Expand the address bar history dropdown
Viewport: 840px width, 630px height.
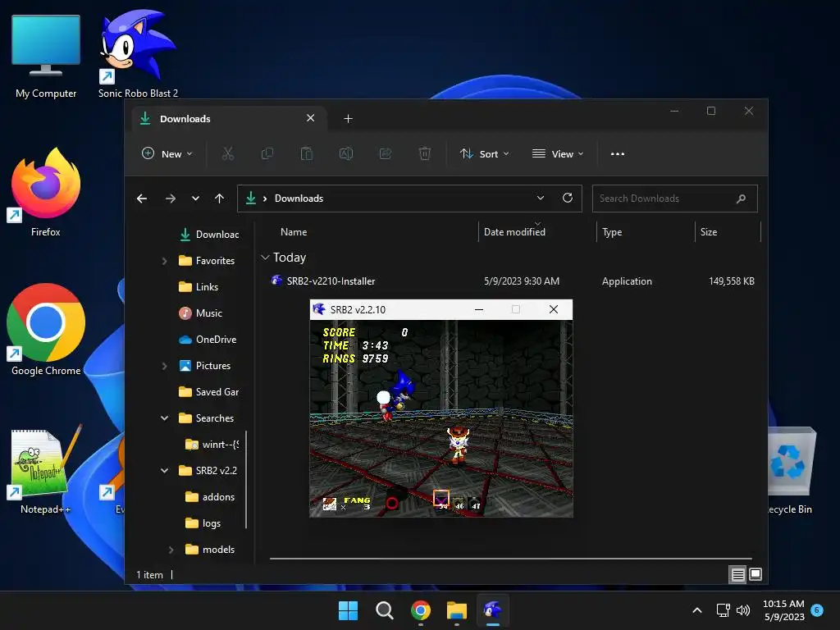(541, 198)
